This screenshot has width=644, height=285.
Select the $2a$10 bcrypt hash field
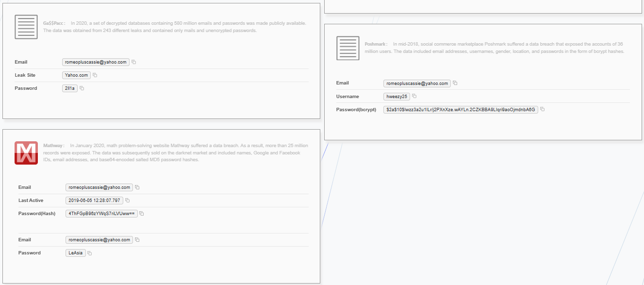461,109
